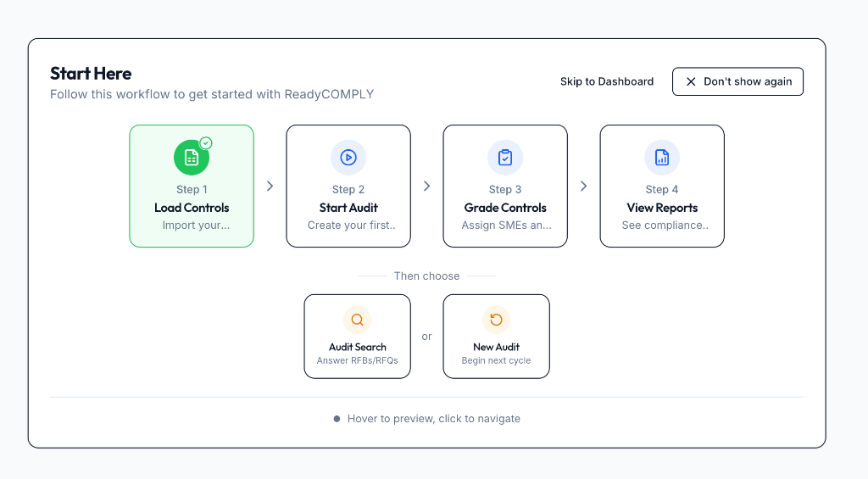Image resolution: width=868 pixels, height=479 pixels.
Task: Click the New Audit refresh arrow icon
Action: click(497, 320)
